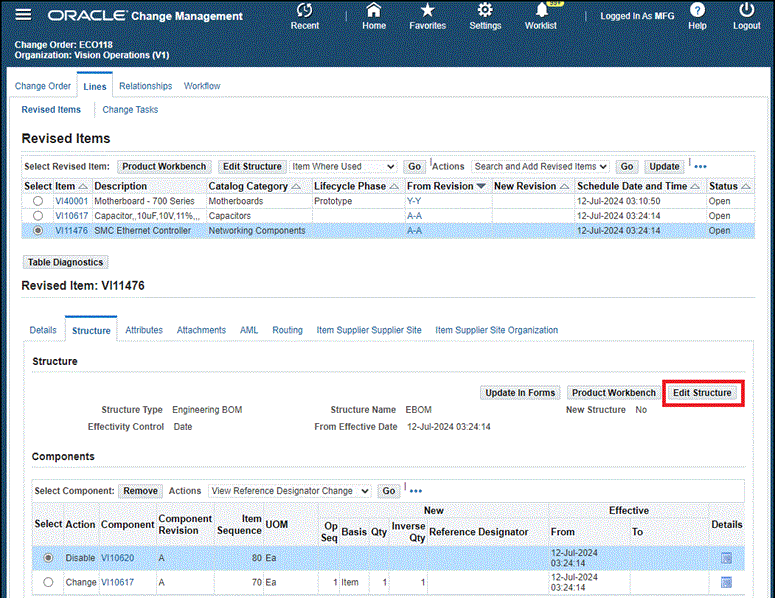
Task: Open the Worklist bell icon
Action: click(541, 11)
